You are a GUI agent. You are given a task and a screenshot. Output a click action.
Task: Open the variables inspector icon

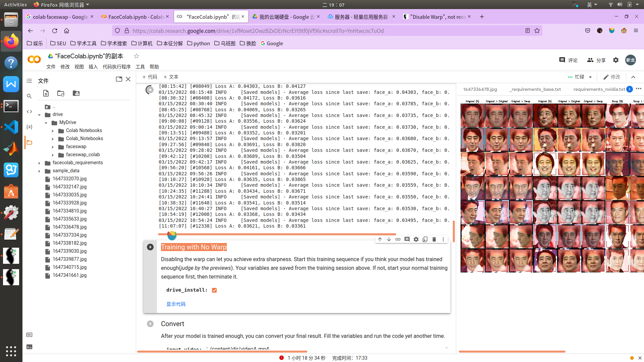pyautogui.click(x=30, y=127)
